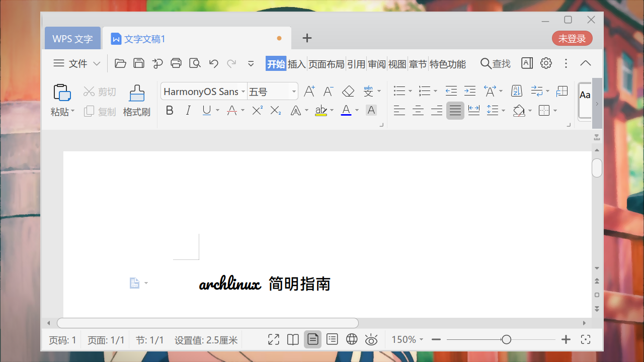Clear formatting with the eraser icon
The image size is (644, 362).
tap(348, 91)
